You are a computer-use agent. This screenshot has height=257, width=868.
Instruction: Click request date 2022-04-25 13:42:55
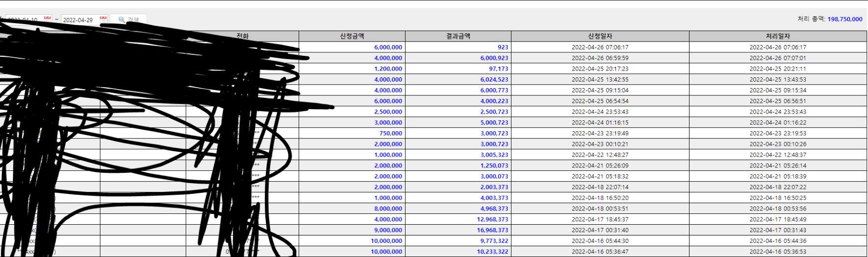[x=600, y=80]
